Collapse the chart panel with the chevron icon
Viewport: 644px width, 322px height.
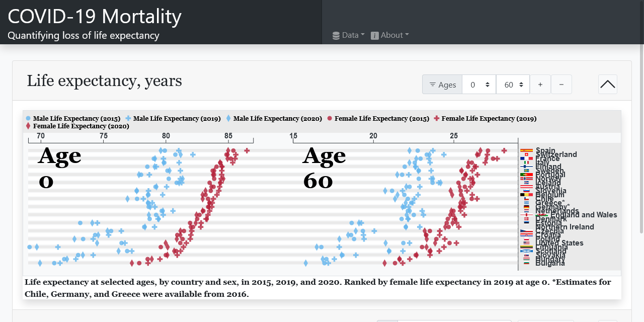607,84
